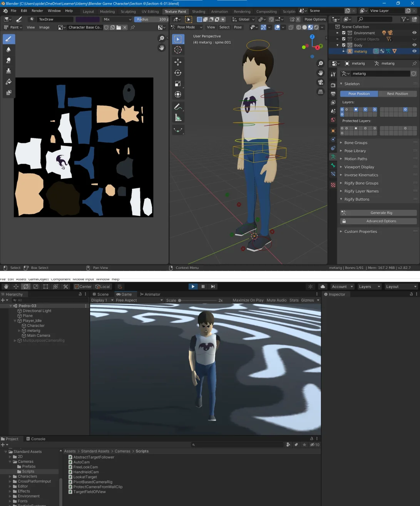This screenshot has height=506, width=420.
Task: Select the Fill bucket tool
Action: 9,82
